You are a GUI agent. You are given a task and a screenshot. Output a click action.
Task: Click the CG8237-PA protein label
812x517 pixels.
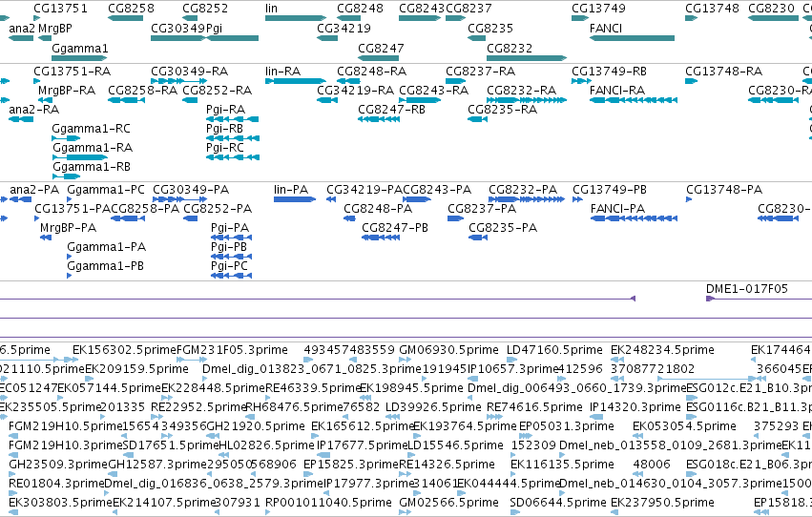pyautogui.click(x=482, y=209)
